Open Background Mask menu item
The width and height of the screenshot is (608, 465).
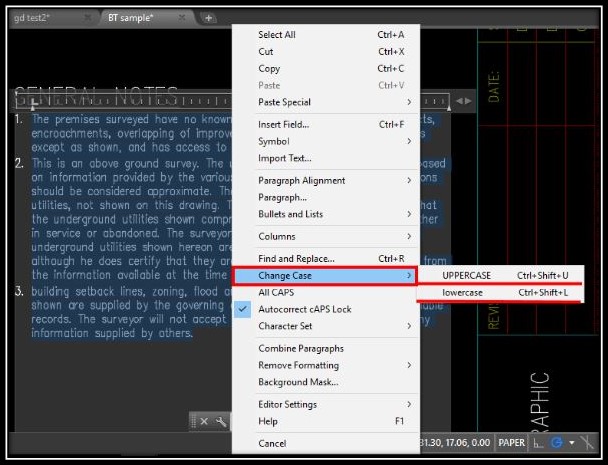326,382
